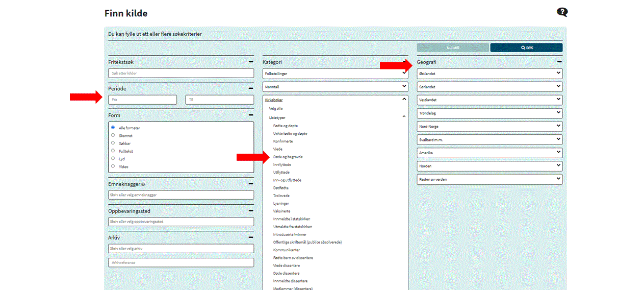Click the SØK search button

[526, 47]
